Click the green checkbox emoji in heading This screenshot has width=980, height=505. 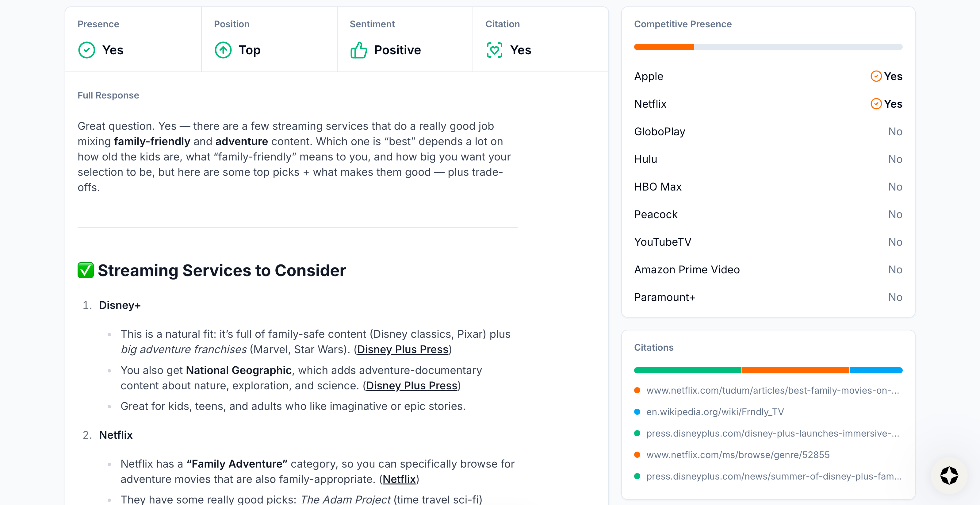(86, 270)
